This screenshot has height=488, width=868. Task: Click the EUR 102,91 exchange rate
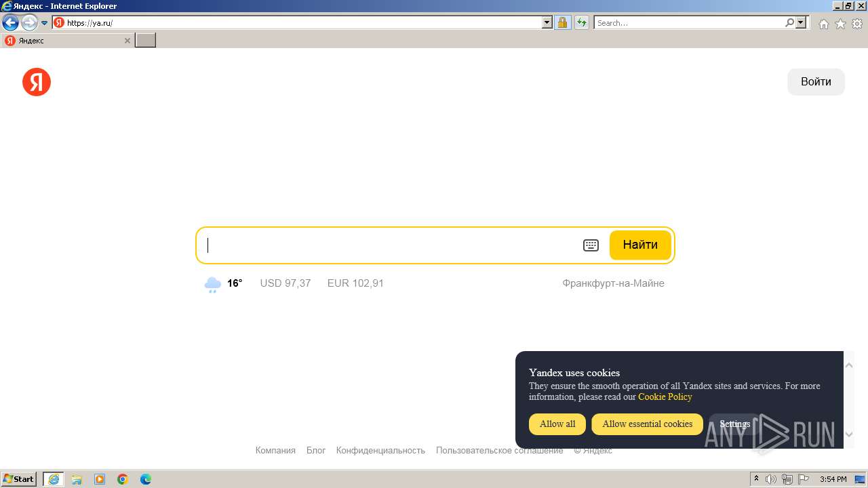355,283
